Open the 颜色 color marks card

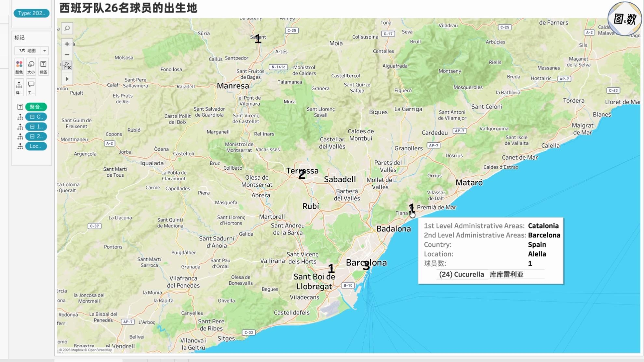pyautogui.click(x=19, y=67)
